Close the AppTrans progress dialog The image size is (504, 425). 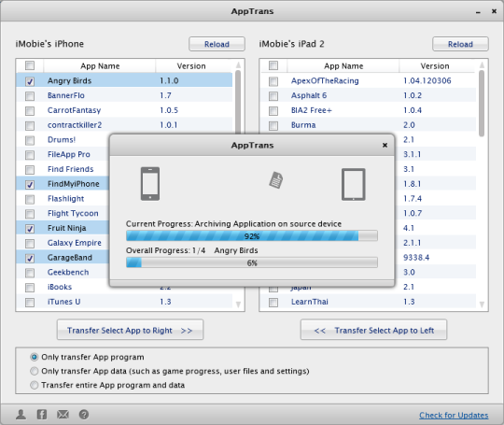385,145
